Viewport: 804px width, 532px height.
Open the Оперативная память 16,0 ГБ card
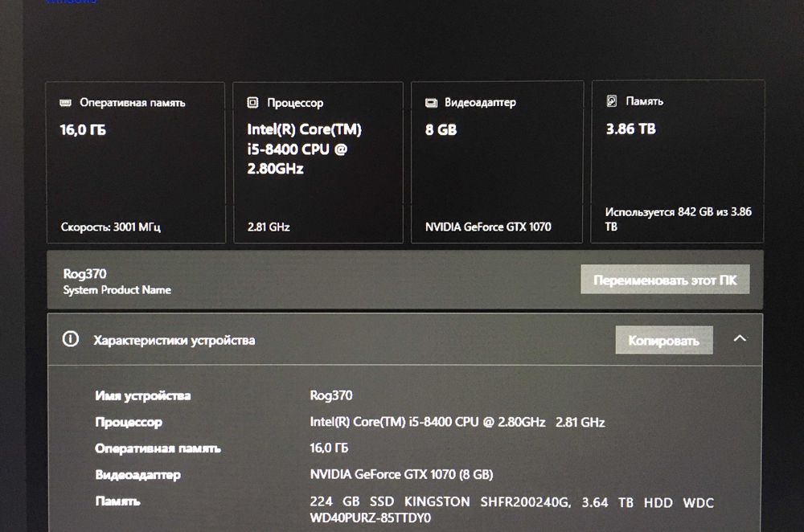(136, 162)
